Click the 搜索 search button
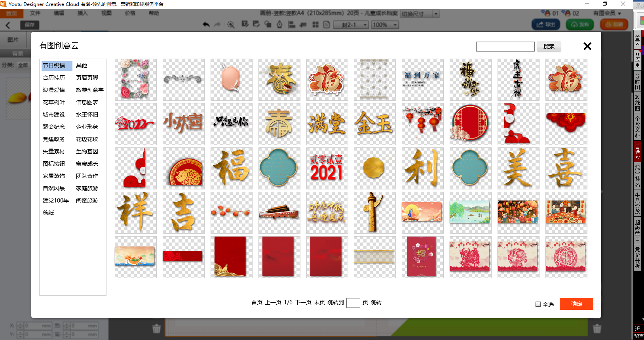Viewport: 644px width, 340px height. click(x=549, y=46)
